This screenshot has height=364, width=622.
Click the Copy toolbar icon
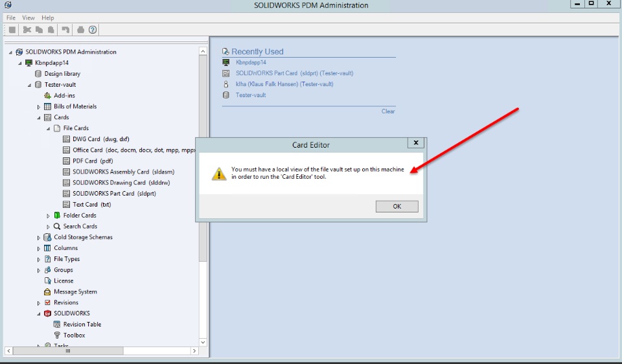(39, 30)
